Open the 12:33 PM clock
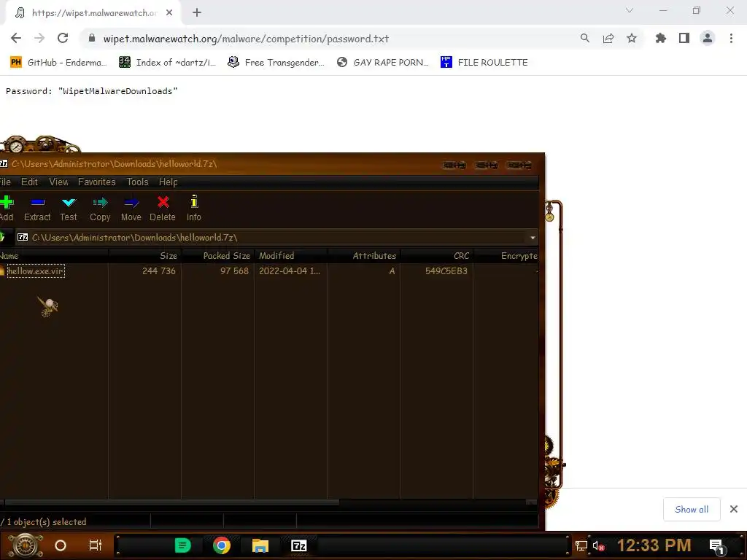The height and width of the screenshot is (560, 747). [x=654, y=545]
